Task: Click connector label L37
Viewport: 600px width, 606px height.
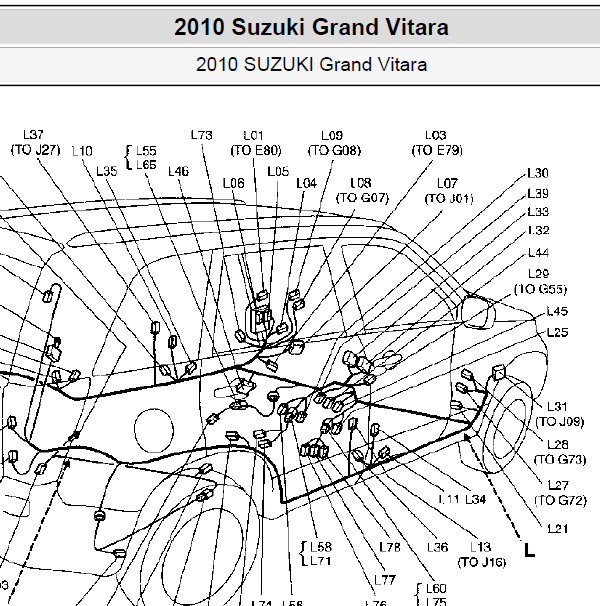Action: pos(33,135)
